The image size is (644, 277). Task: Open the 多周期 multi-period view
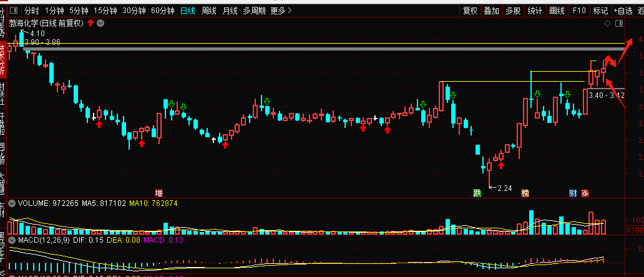[254, 11]
